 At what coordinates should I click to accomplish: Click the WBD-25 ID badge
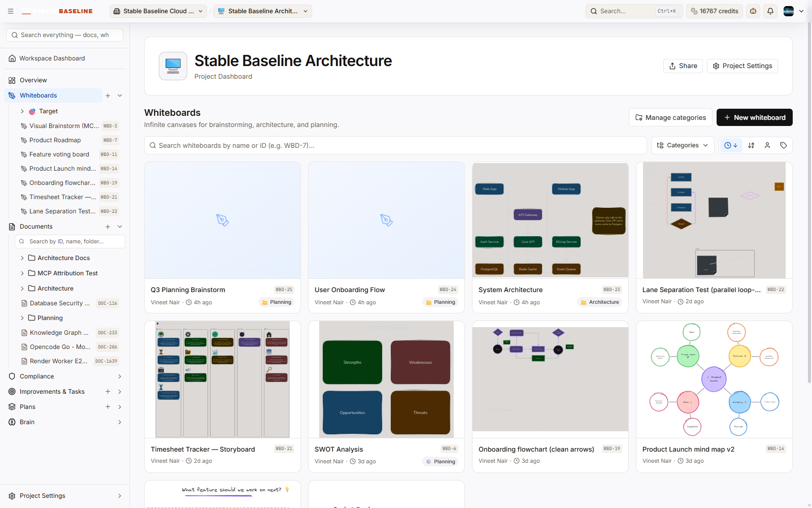click(284, 290)
